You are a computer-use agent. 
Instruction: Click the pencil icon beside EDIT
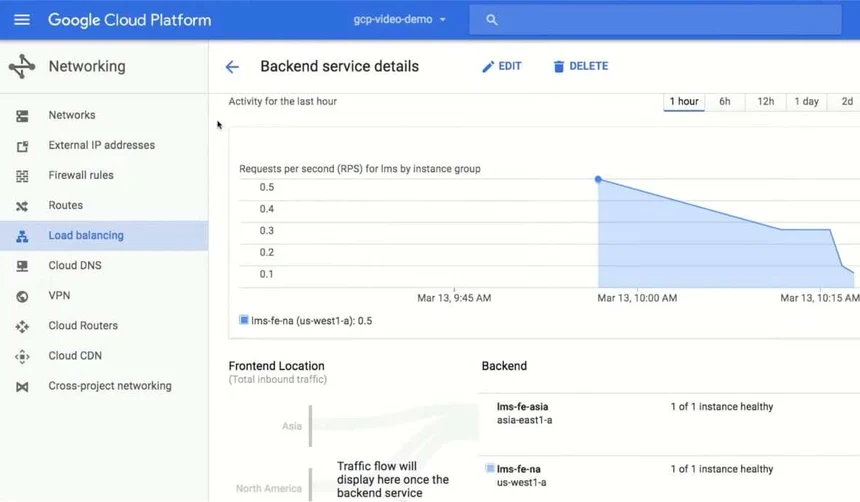coord(488,67)
